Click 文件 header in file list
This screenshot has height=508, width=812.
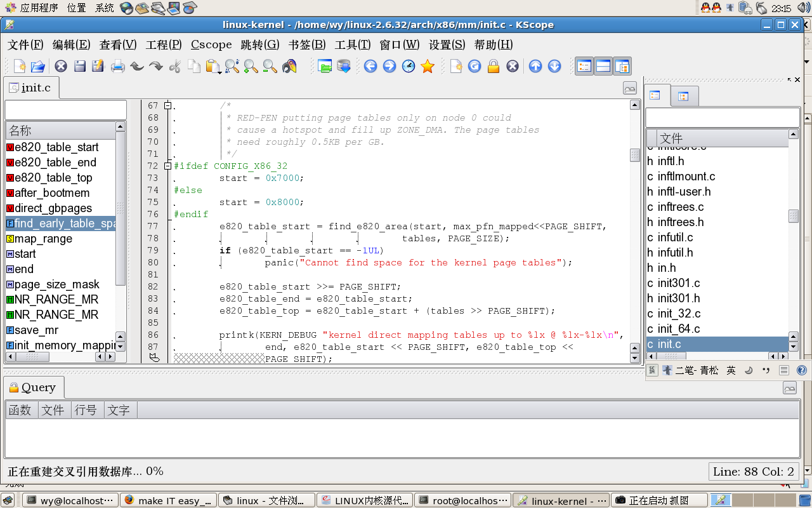[723, 138]
